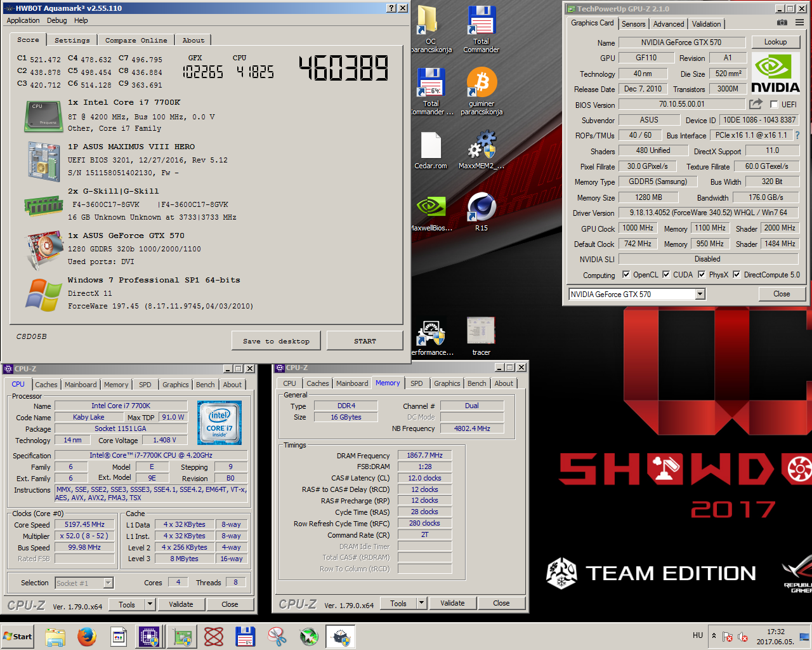
Task: Launch the guiminer bitcoin shortcut
Action: click(481, 91)
